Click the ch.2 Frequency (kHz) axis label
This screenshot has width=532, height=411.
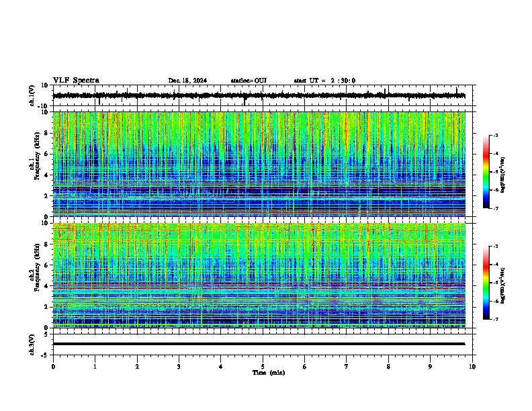pyautogui.click(x=35, y=267)
